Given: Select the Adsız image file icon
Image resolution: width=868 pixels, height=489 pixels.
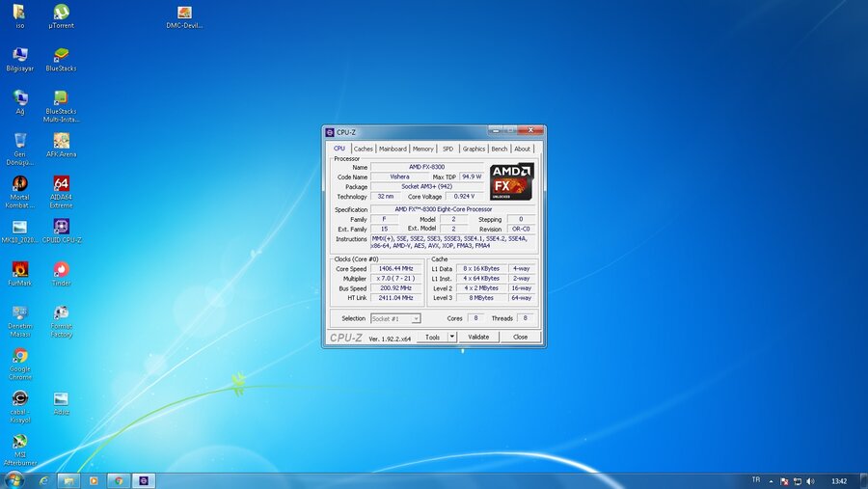Looking at the screenshot, I should coord(61,403).
